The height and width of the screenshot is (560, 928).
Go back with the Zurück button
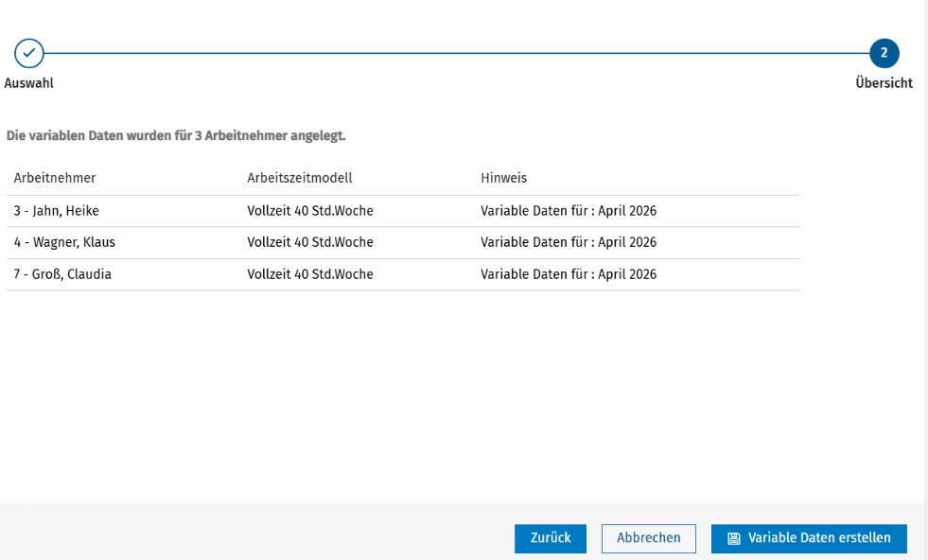click(x=551, y=538)
